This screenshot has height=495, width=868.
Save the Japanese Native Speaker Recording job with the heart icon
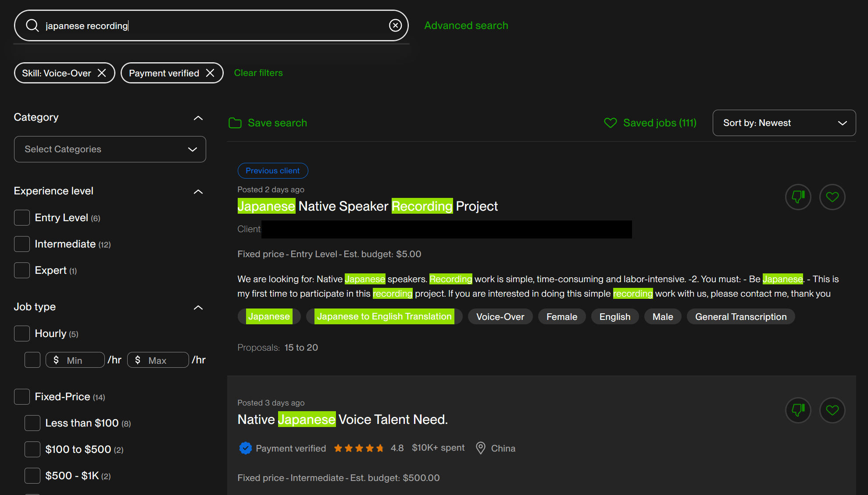832,197
